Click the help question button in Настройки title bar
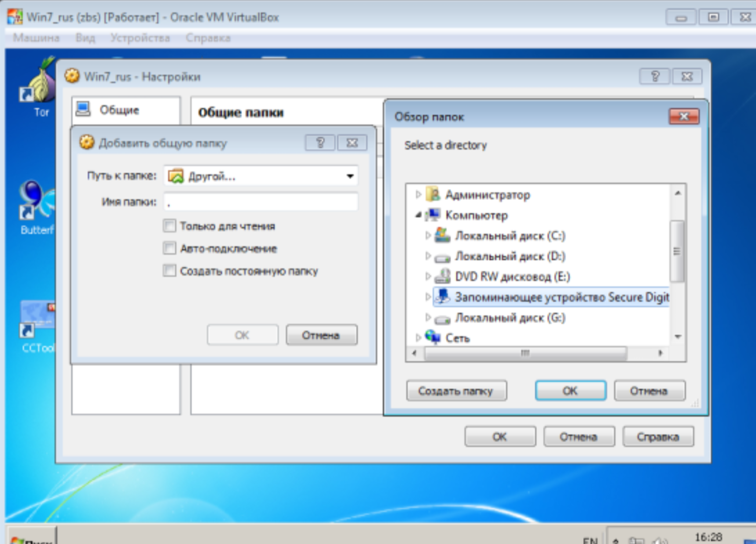Screen dimensions: 756x544 [655, 76]
